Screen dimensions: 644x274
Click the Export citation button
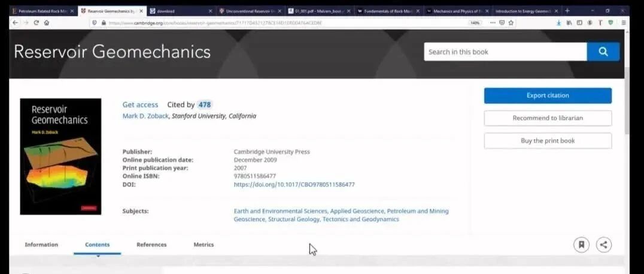point(548,95)
